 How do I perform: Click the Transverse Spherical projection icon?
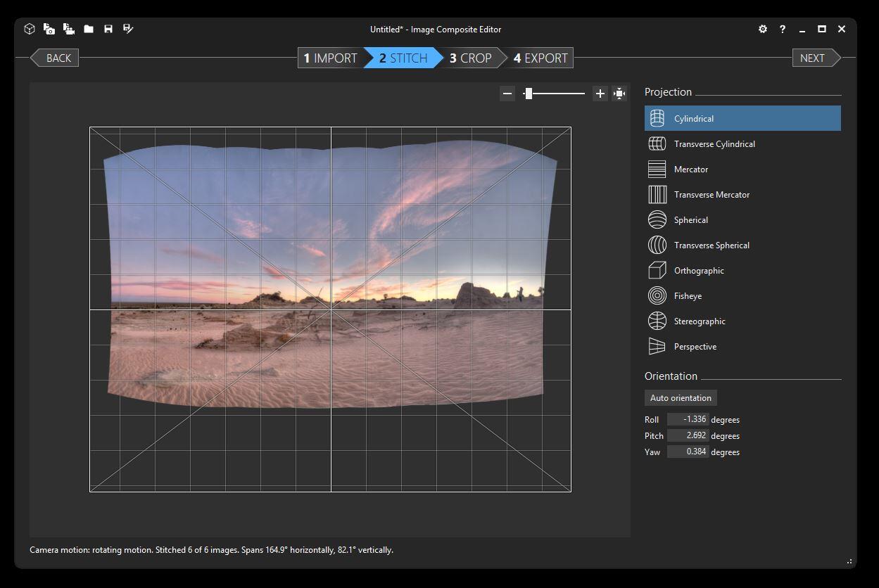[657, 245]
